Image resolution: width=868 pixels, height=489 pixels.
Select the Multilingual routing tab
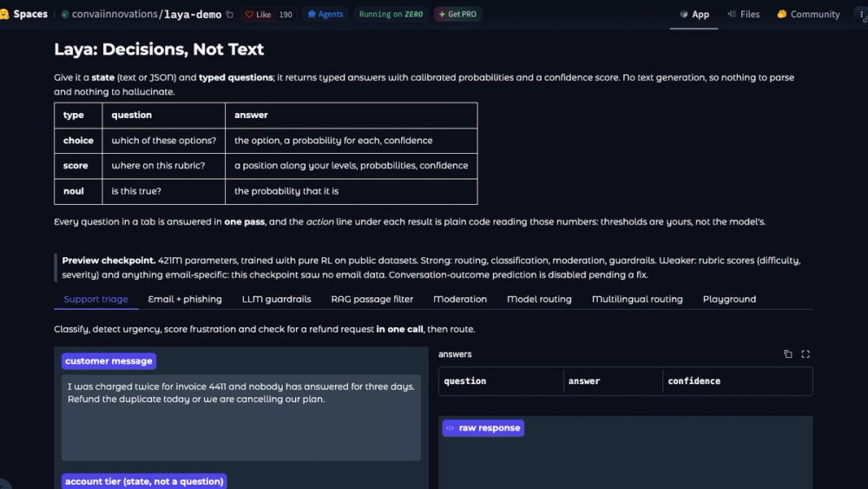pos(637,299)
